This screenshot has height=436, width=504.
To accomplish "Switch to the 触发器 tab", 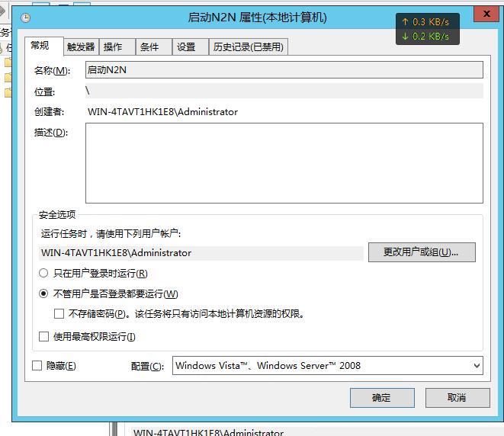I will coord(81,46).
